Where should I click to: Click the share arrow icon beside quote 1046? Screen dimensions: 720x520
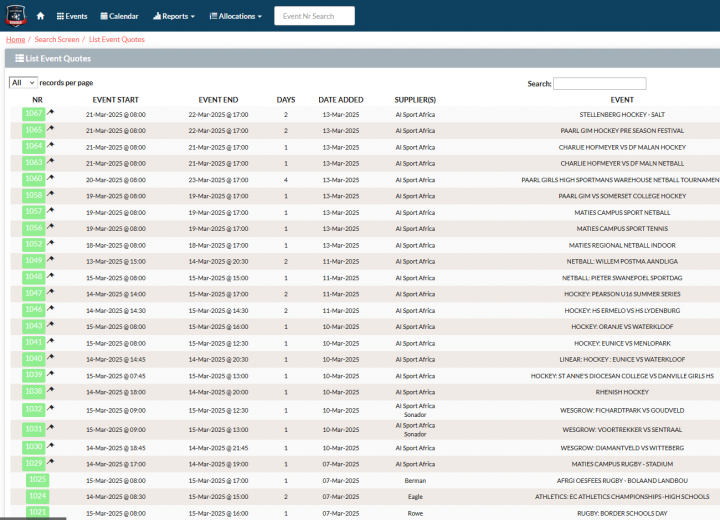point(51,308)
